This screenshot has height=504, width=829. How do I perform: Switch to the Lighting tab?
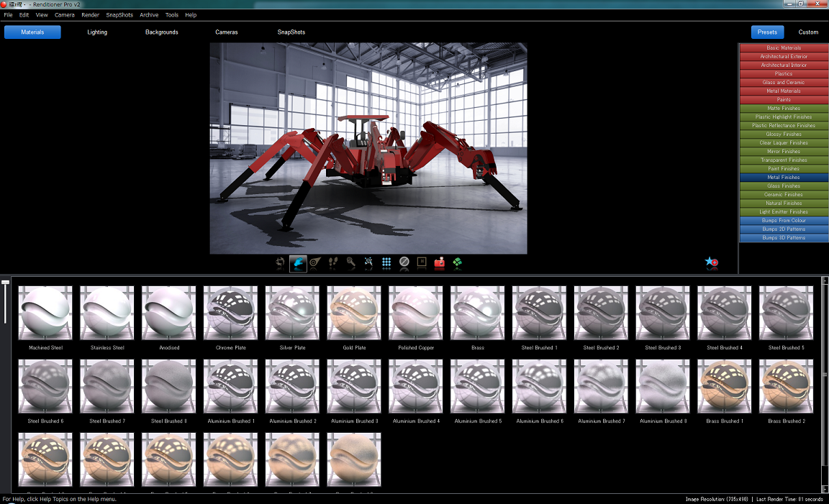[x=96, y=32]
